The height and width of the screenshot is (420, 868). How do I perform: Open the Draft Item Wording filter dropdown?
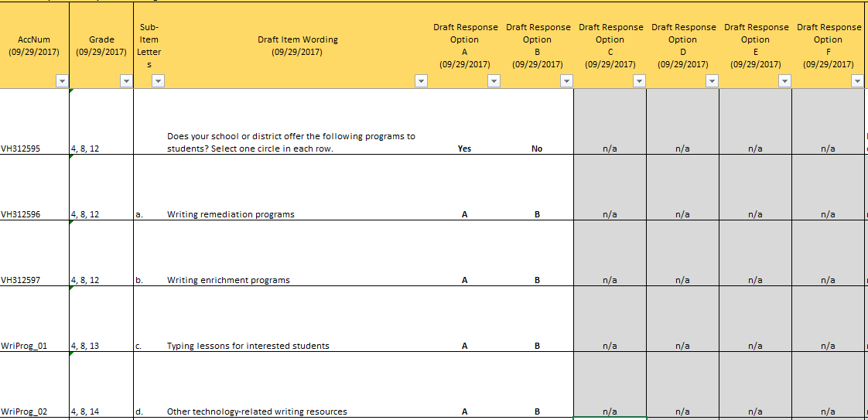pyautogui.click(x=421, y=81)
